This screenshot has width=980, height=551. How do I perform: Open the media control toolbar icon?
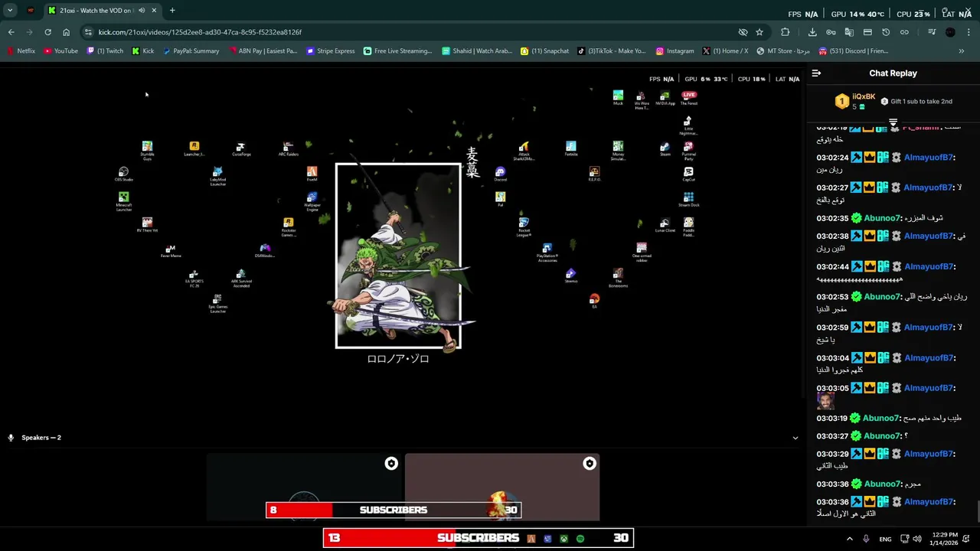[x=932, y=32]
